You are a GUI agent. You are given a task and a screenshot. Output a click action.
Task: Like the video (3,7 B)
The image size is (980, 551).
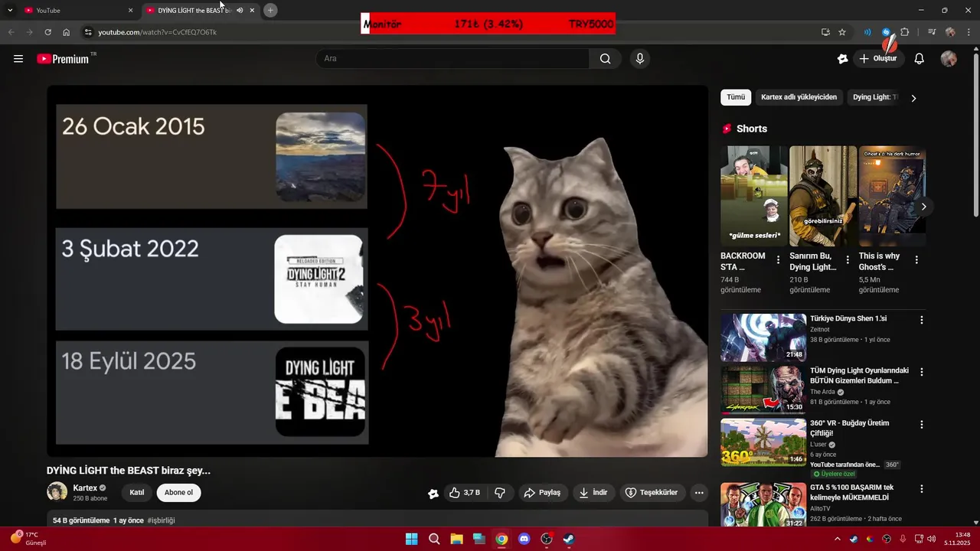465,493
